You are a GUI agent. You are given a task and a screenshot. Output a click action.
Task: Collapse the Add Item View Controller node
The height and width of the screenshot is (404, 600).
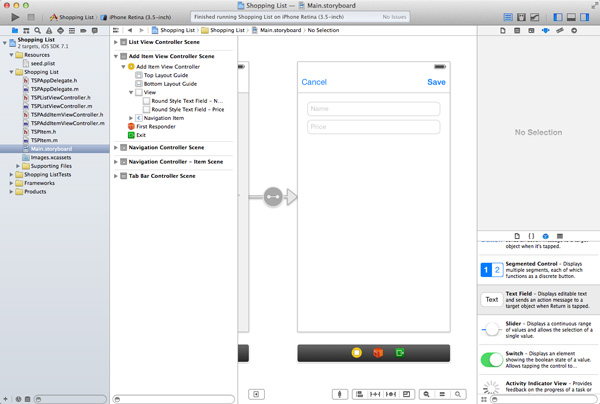pos(124,67)
